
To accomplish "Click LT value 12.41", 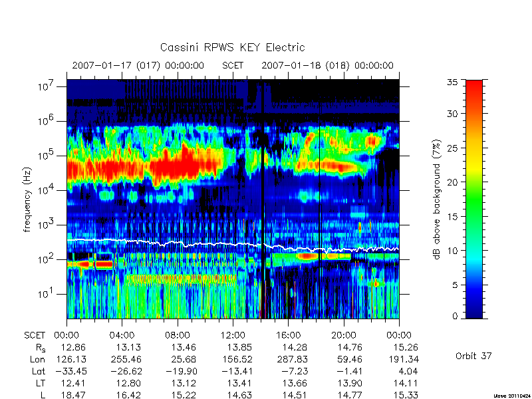I will 73,384.
